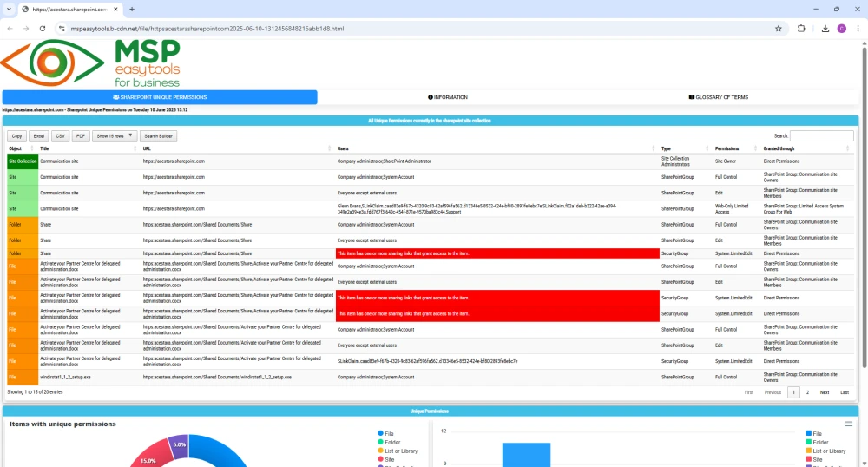Click the blue File bar in chart
This screenshot has height=467, width=868.
coord(527,455)
